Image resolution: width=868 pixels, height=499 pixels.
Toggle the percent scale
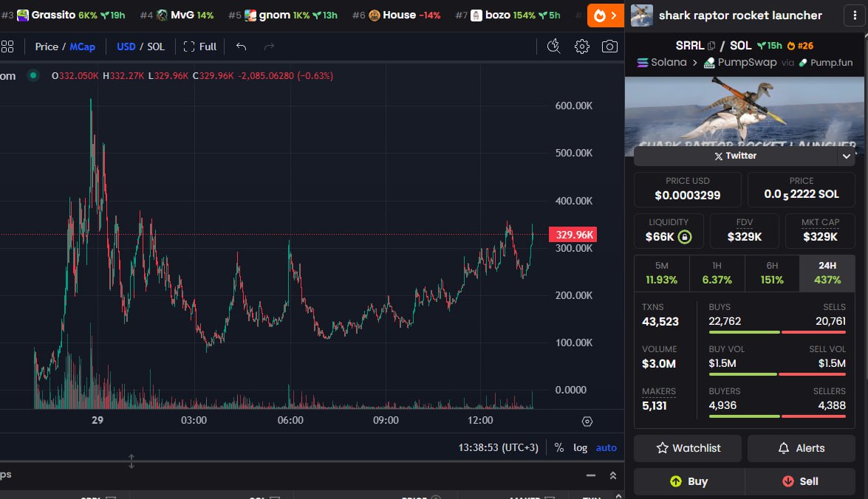(559, 447)
